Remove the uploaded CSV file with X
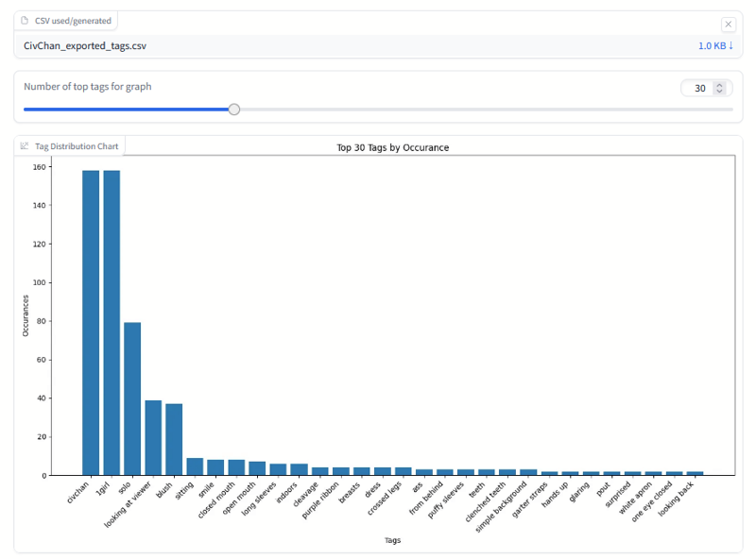This screenshot has height=559, width=756. point(728,25)
